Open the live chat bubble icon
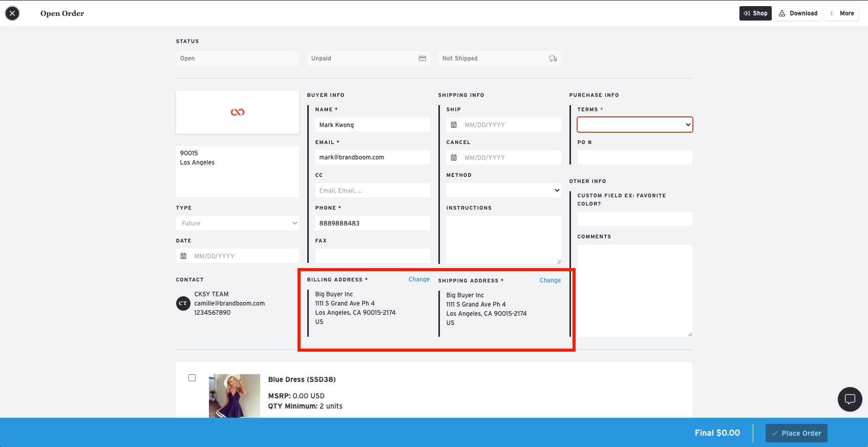This screenshot has width=868, height=447. (x=850, y=399)
